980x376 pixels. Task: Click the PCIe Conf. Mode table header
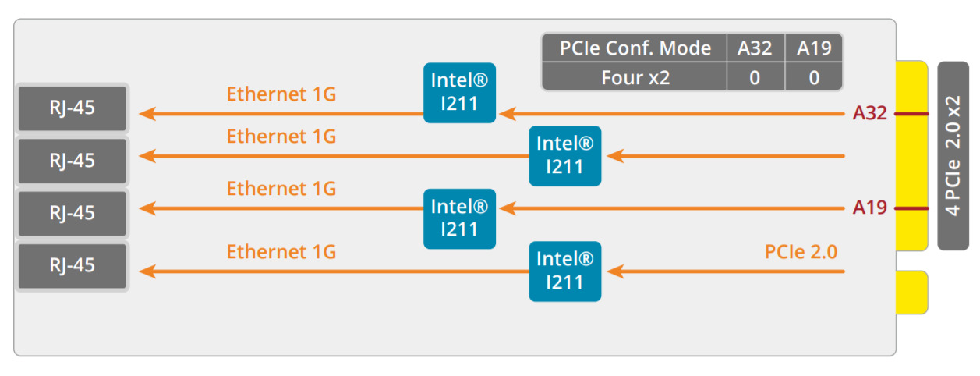point(635,48)
